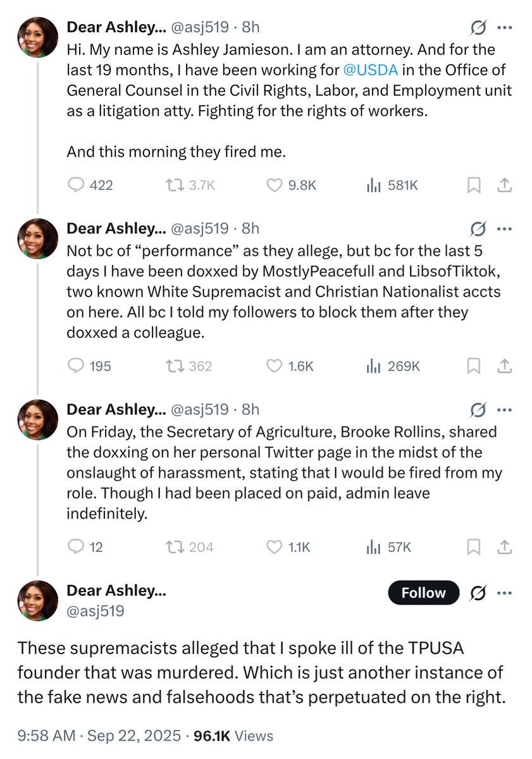This screenshot has width=532, height=759.
Task: Bookmark the Brooke Rollins tweet
Action: (x=473, y=546)
